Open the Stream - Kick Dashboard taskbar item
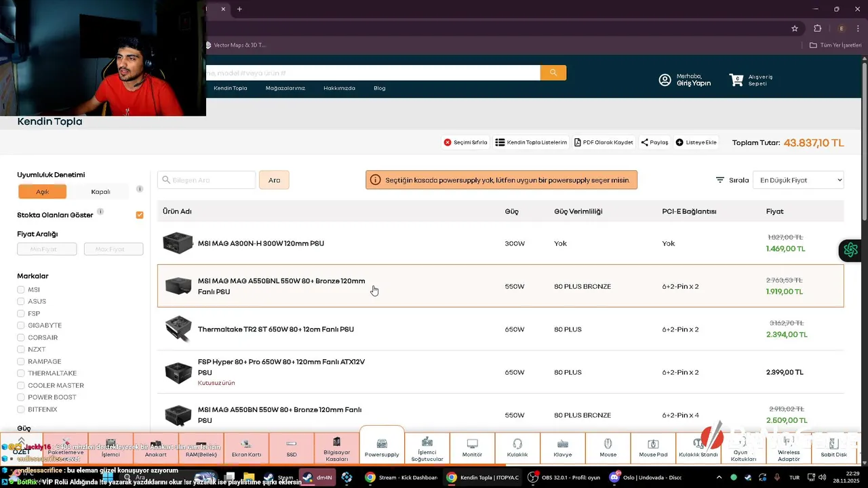 pos(401,477)
